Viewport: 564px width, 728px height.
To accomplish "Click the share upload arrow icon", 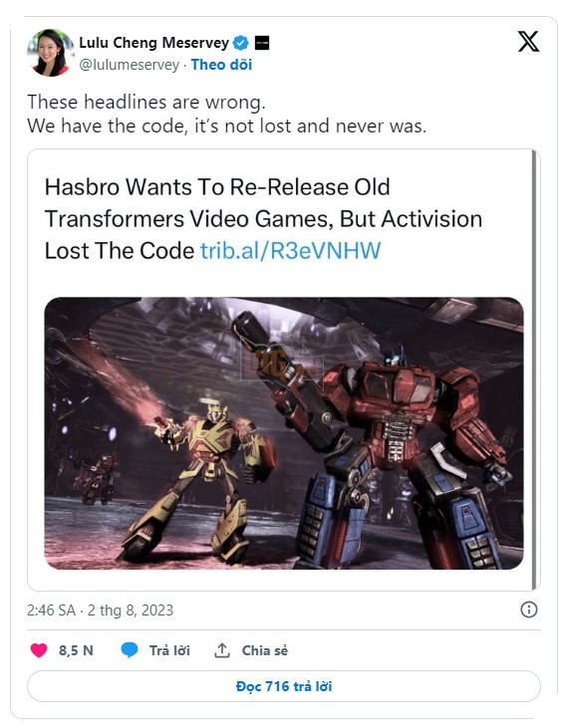I will pyautogui.click(x=222, y=650).
